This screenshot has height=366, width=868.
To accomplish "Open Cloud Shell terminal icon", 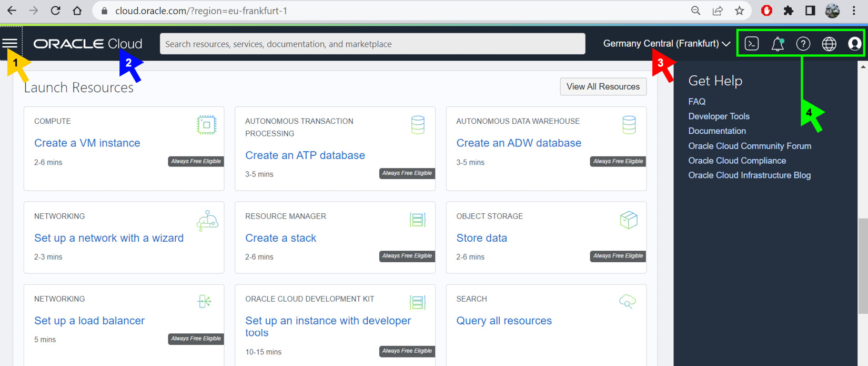I will coord(752,44).
